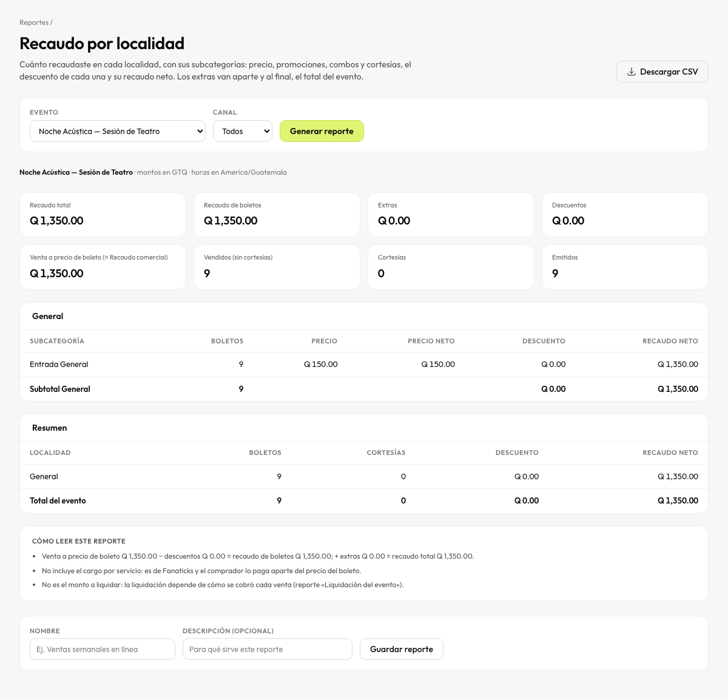The height and width of the screenshot is (700, 728).
Task: Click the BOLETOS header in General table
Action: click(227, 341)
